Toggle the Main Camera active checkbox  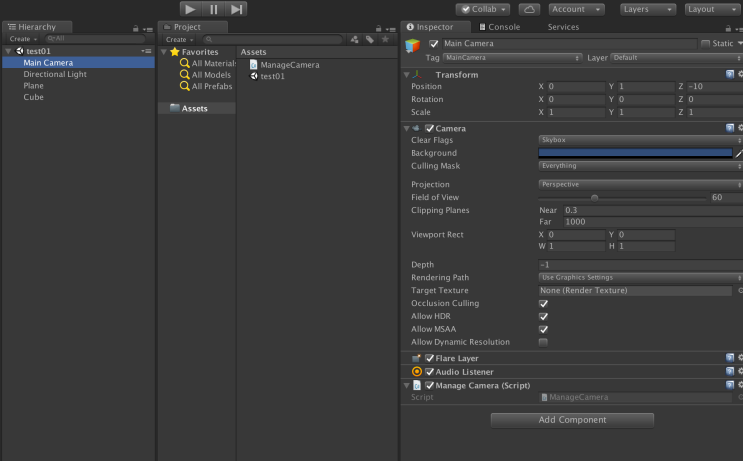pos(433,44)
